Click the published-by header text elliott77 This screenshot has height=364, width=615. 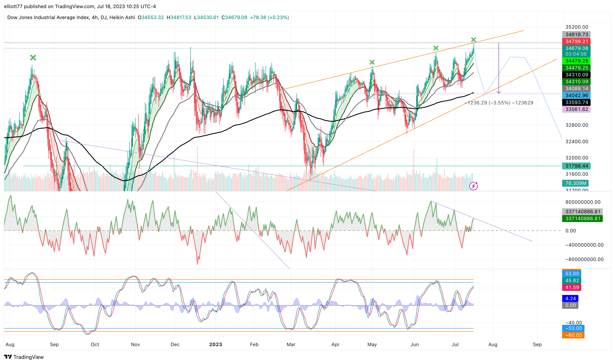(13, 6)
